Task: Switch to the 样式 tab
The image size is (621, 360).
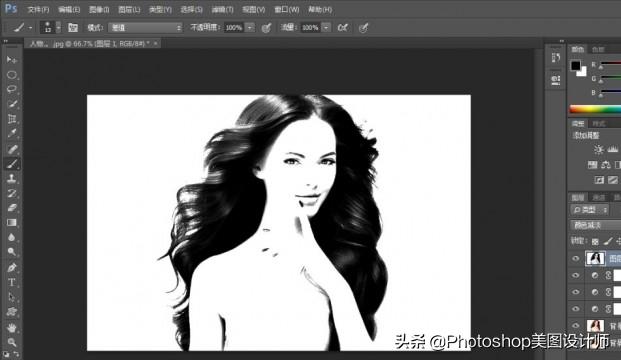Action: [598, 124]
